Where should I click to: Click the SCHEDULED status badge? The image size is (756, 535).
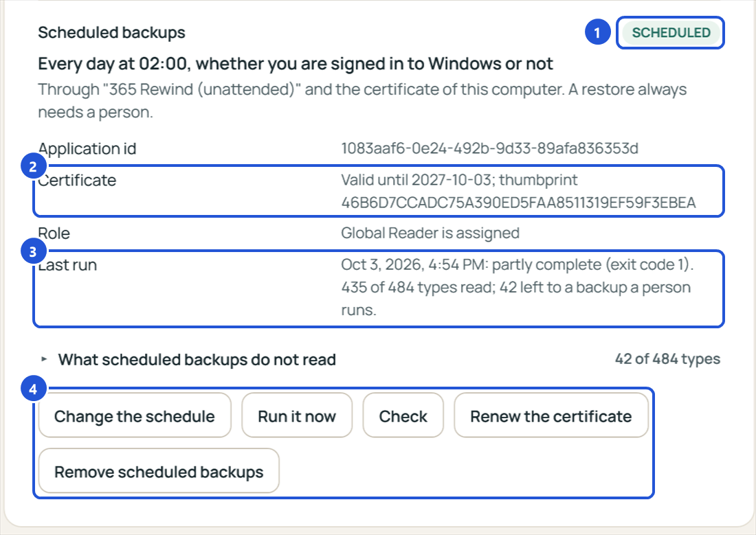click(671, 33)
